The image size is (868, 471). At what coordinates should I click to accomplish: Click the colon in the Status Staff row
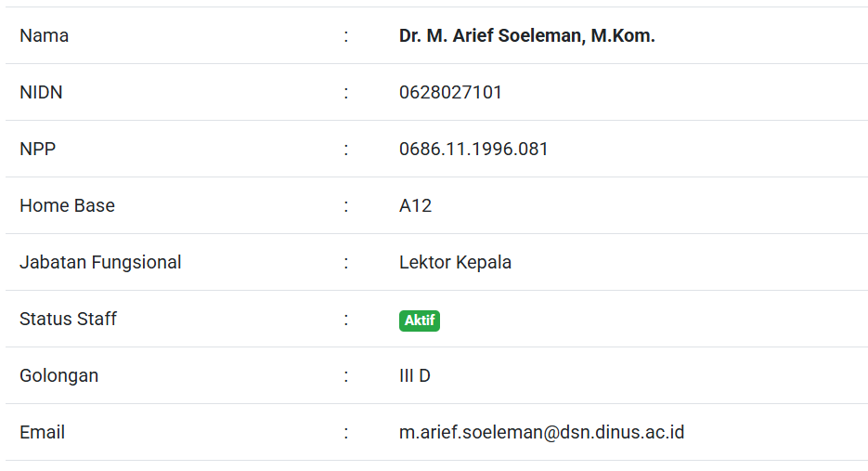345,320
